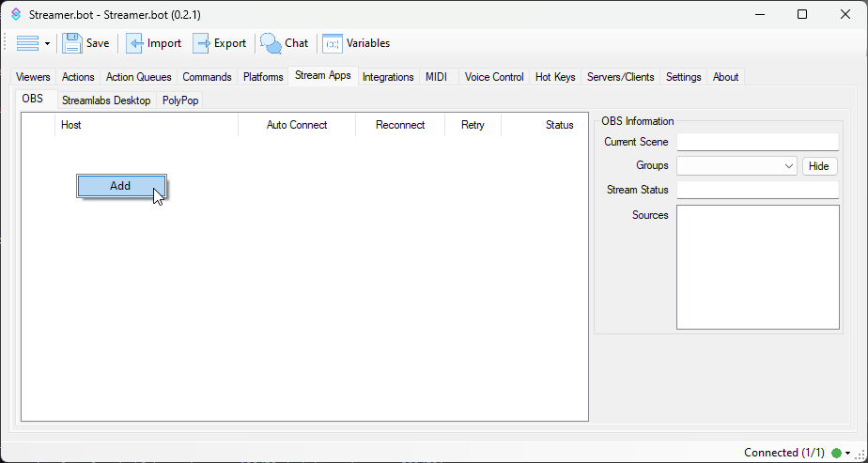The width and height of the screenshot is (868, 463).
Task: Click inside the Sources list box
Action: 757,268
